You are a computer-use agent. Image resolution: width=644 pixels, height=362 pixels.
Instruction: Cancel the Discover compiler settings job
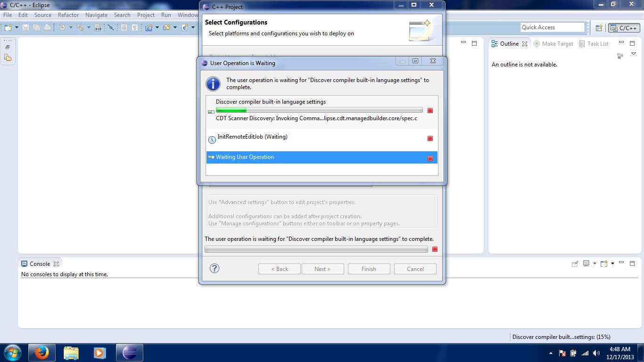(x=430, y=111)
